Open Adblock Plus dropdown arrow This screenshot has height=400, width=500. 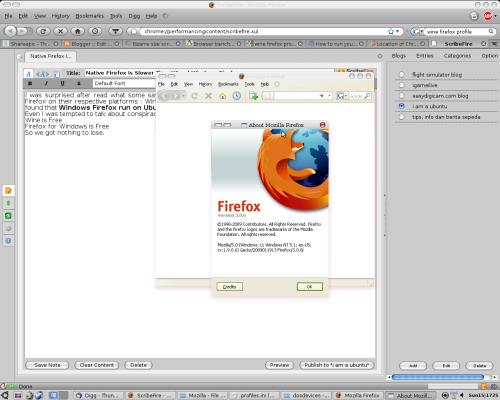tap(495, 16)
